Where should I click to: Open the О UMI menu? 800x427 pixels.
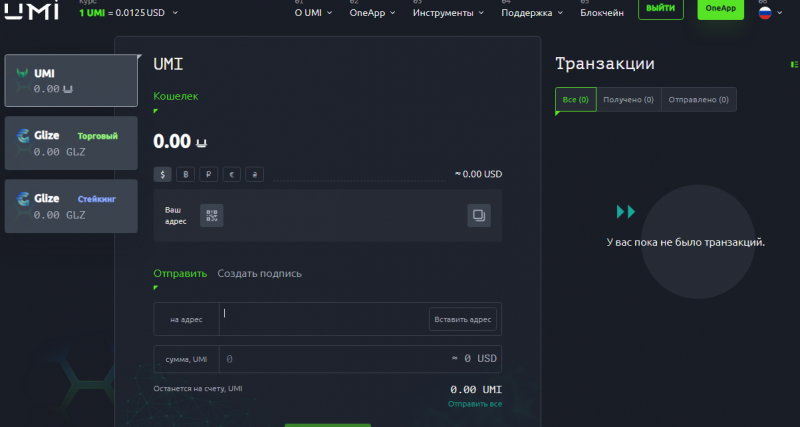313,13
